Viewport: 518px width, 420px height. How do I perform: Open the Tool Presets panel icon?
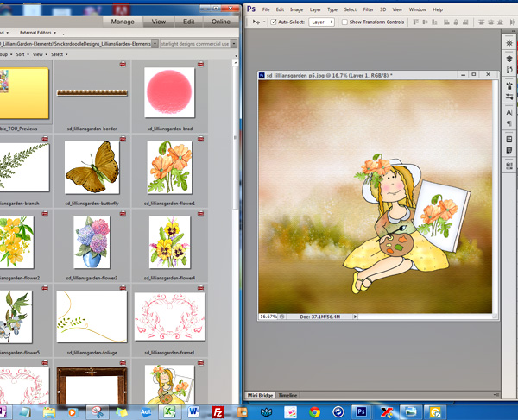(x=509, y=166)
